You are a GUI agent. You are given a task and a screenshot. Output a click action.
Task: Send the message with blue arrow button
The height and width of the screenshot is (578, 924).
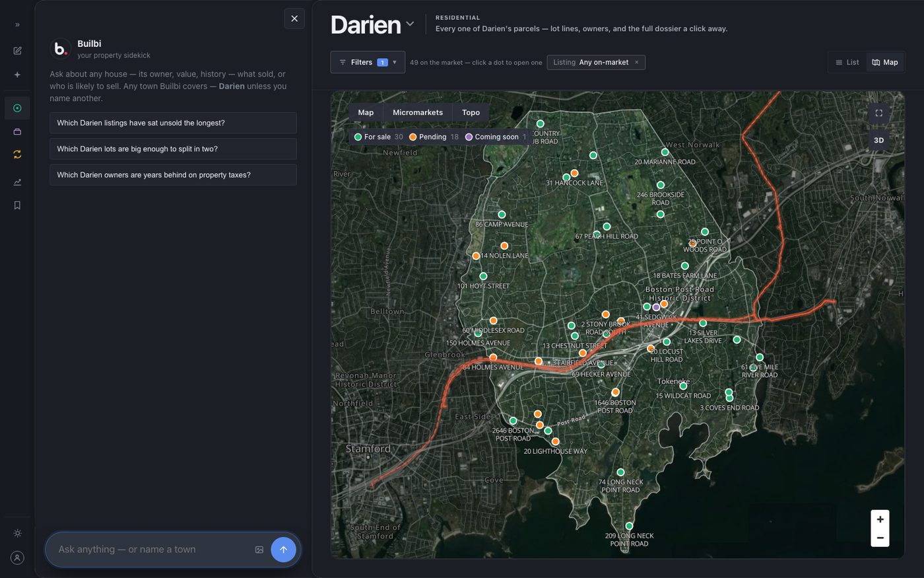tap(283, 550)
